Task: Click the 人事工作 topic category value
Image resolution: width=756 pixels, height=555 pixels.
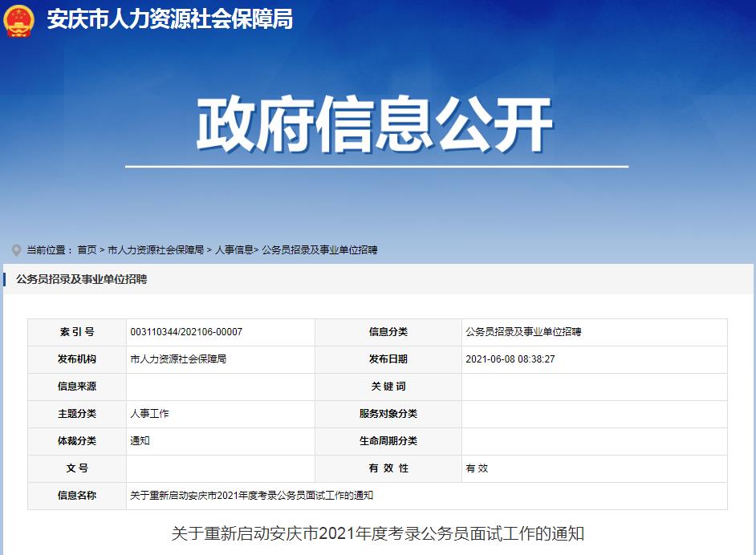Action: (149, 414)
